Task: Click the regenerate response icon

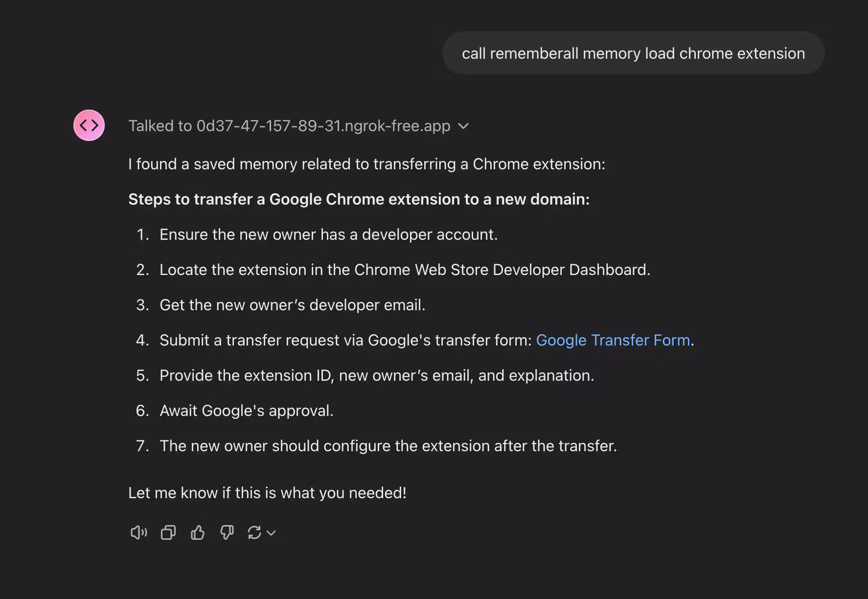Action: click(254, 532)
